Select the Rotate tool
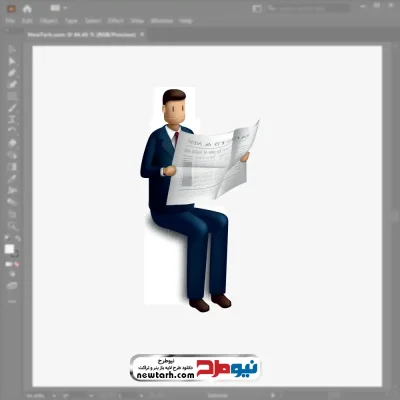The width and height of the screenshot is (400, 400). 12,131
